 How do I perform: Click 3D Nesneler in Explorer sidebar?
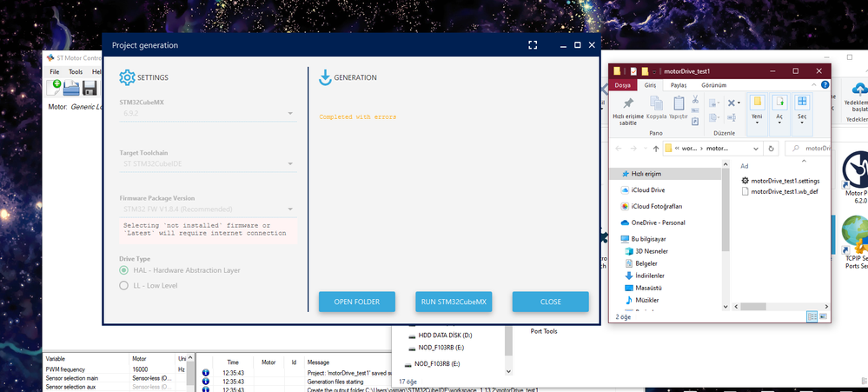tap(645, 251)
